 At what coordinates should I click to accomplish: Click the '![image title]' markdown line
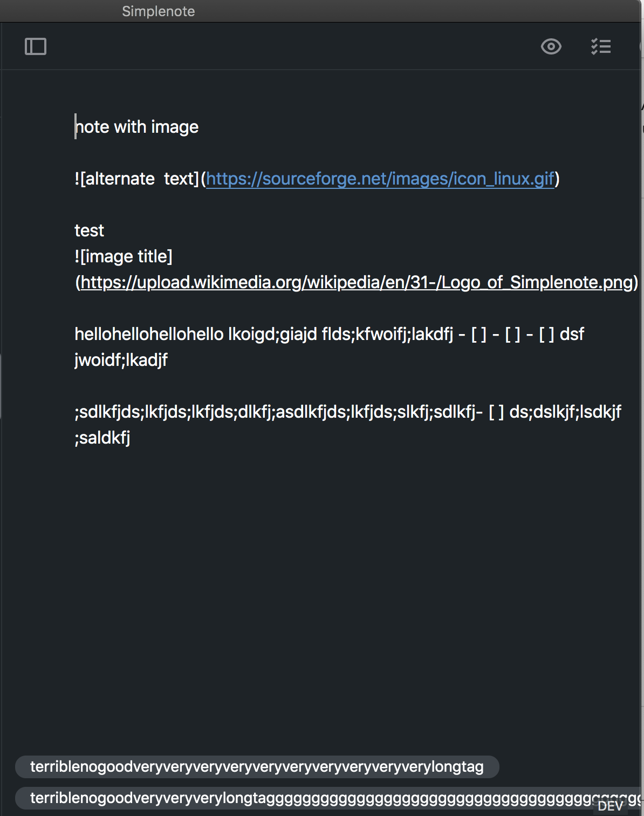(x=124, y=256)
